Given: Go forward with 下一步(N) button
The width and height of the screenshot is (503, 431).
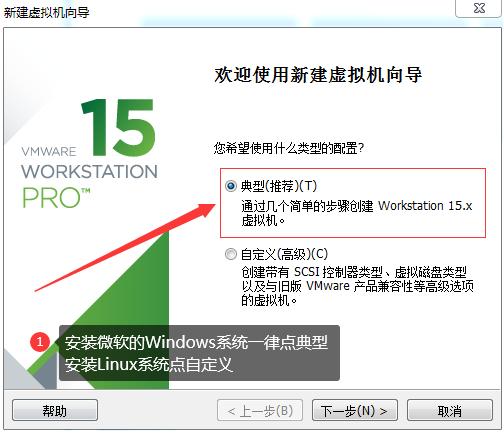Looking at the screenshot, I should (x=355, y=410).
